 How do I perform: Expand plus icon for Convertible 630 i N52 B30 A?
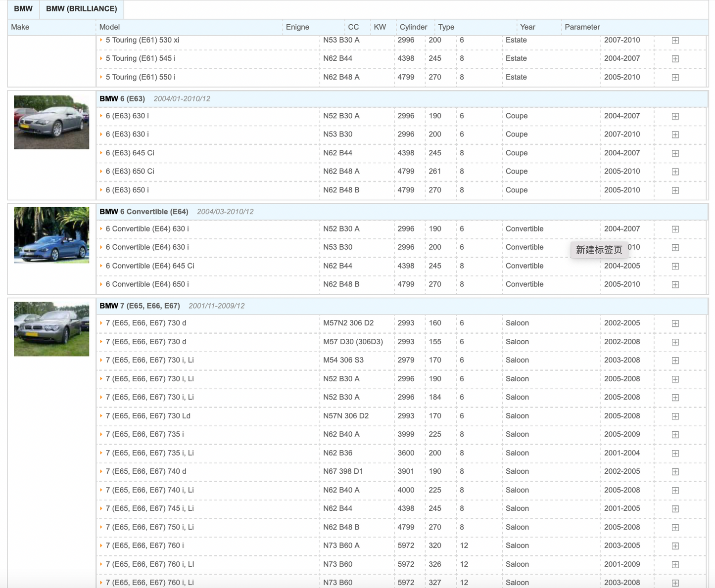pos(675,229)
